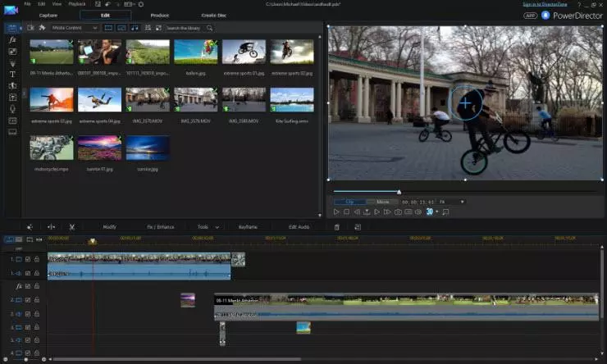
Task: Take a snapshot with the camera icon
Action: coord(398,212)
